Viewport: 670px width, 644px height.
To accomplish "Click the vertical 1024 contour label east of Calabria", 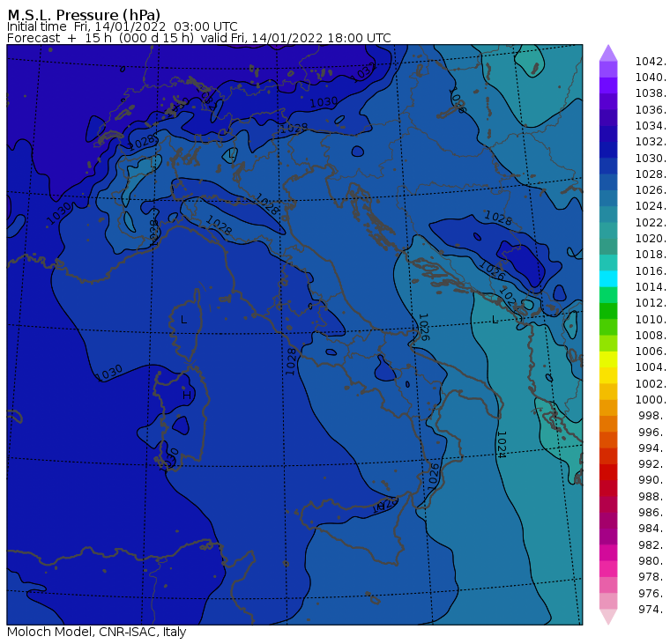I will point(502,444).
